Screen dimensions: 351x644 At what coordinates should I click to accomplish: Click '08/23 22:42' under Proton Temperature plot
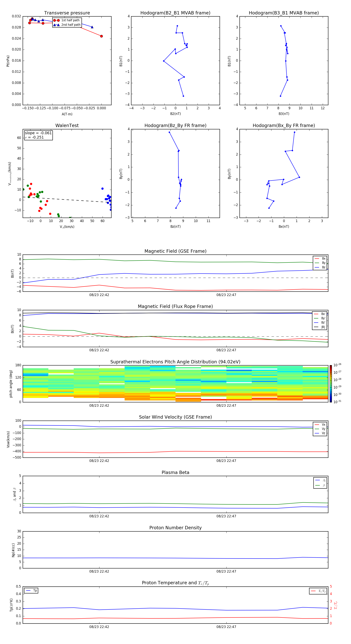(x=99, y=627)
